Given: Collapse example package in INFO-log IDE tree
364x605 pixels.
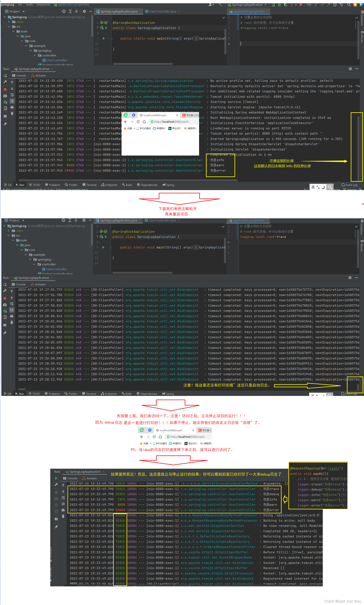Looking at the screenshot, I should click(26, 46).
